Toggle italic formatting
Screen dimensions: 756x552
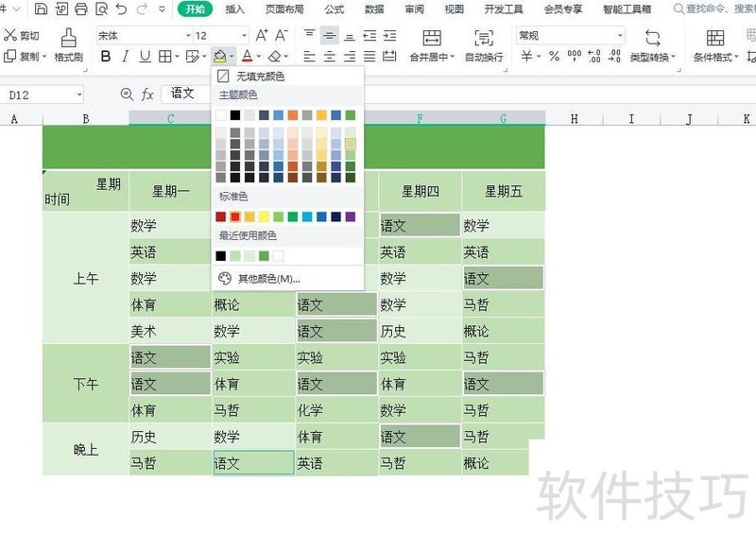pos(126,57)
